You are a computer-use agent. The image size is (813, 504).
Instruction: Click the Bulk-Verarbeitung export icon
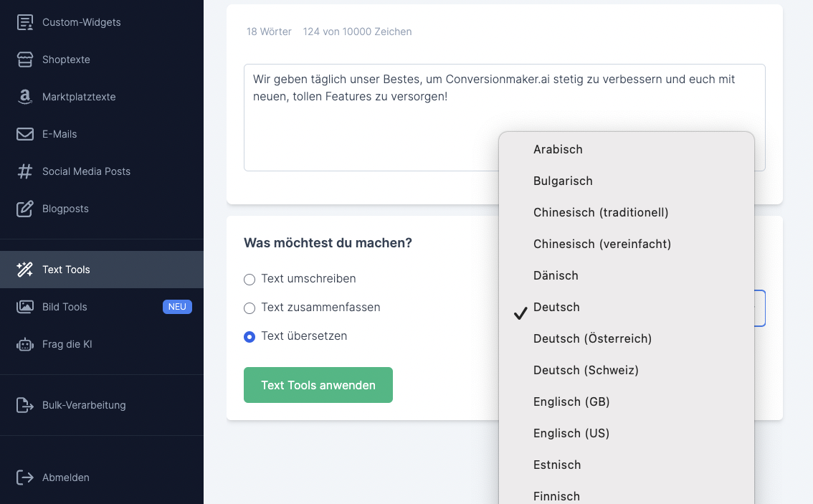[x=25, y=405]
